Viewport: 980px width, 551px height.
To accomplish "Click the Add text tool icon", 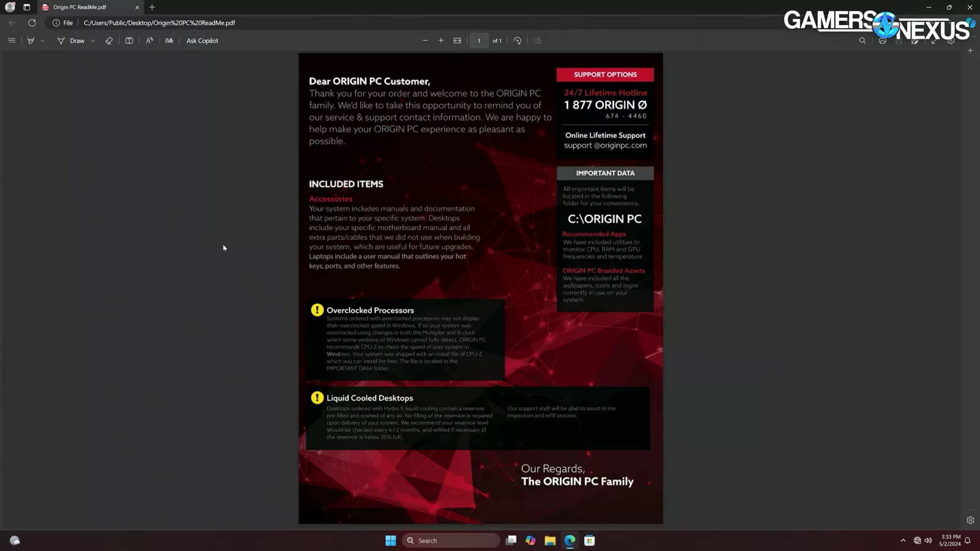I will pos(129,40).
